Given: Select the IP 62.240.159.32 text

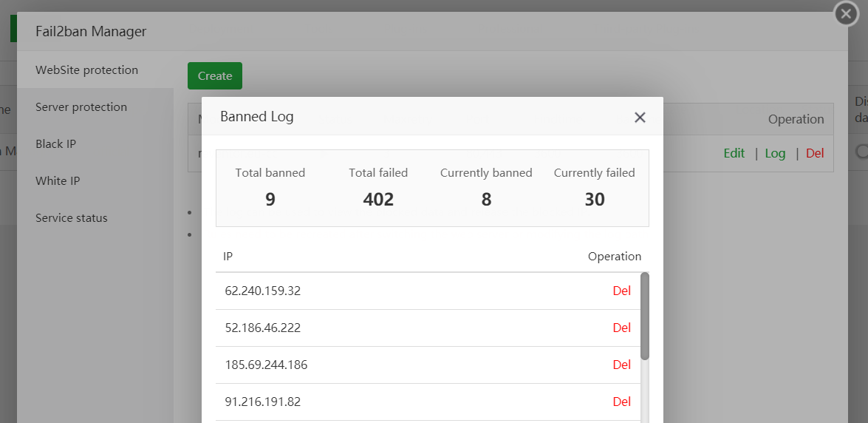Looking at the screenshot, I should coord(263,291).
